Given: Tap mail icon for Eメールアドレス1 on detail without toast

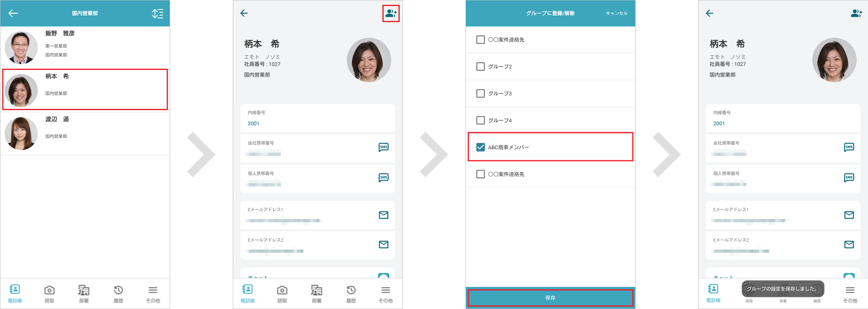Looking at the screenshot, I should (384, 215).
